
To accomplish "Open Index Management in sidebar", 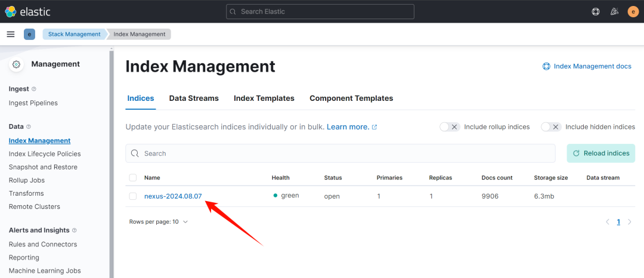I will click(39, 141).
